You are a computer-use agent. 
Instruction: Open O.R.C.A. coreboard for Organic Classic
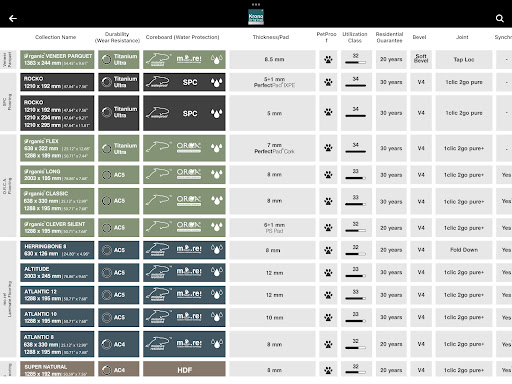pyautogui.click(x=184, y=201)
